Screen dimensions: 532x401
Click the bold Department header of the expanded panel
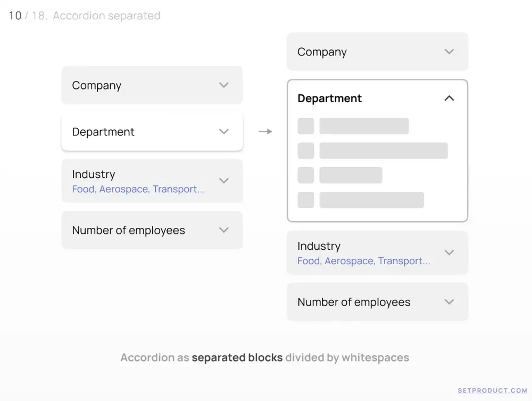(x=329, y=99)
